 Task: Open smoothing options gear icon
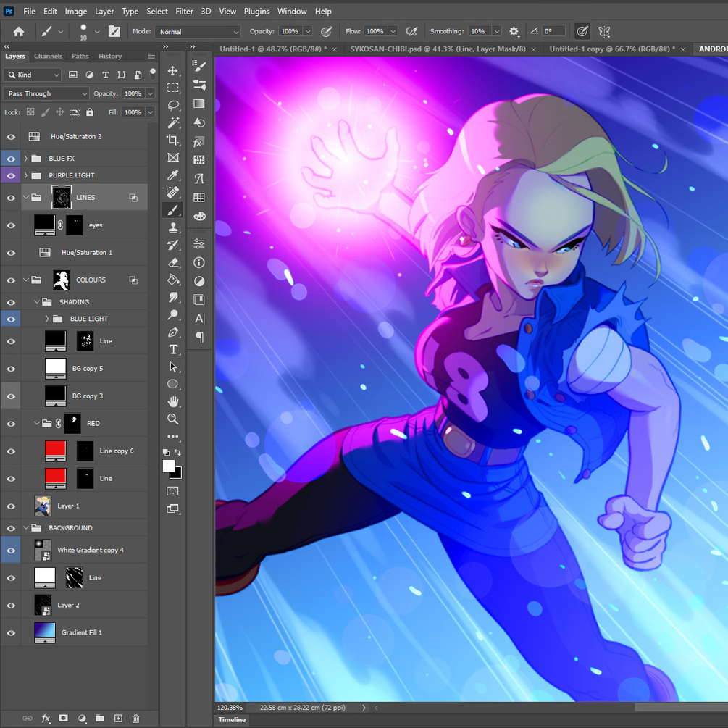(514, 32)
